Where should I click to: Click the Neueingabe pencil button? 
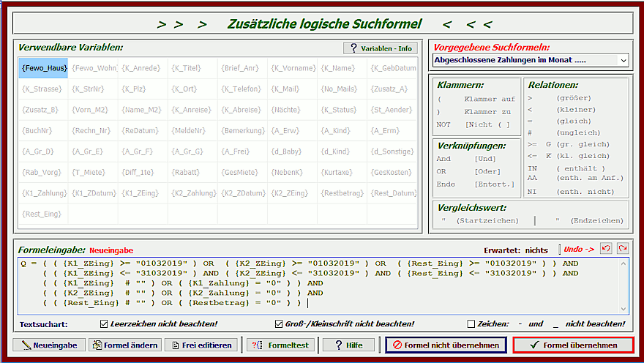(49, 345)
